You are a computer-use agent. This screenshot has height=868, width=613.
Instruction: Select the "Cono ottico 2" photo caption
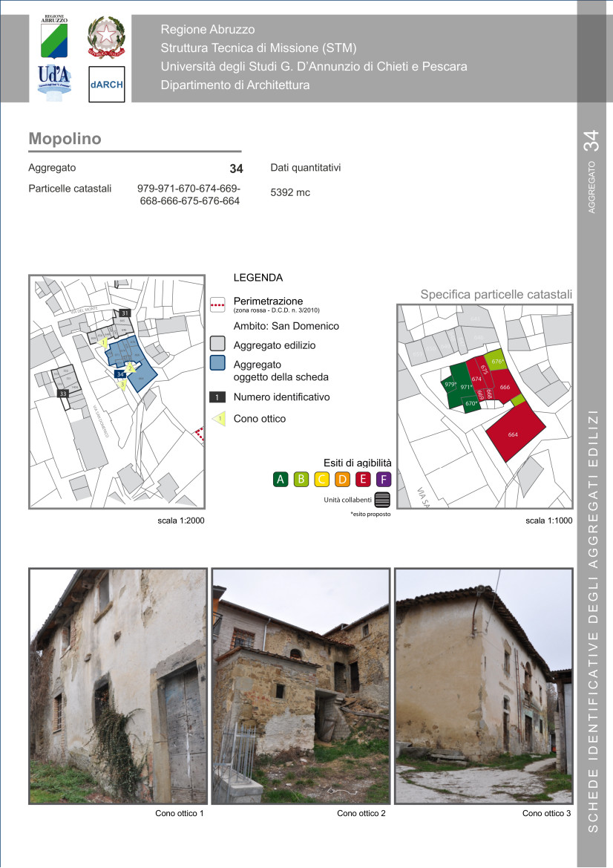click(361, 813)
